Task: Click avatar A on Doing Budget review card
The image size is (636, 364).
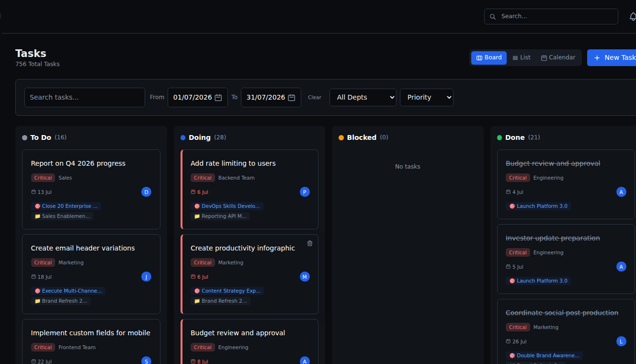Action: pos(305,361)
